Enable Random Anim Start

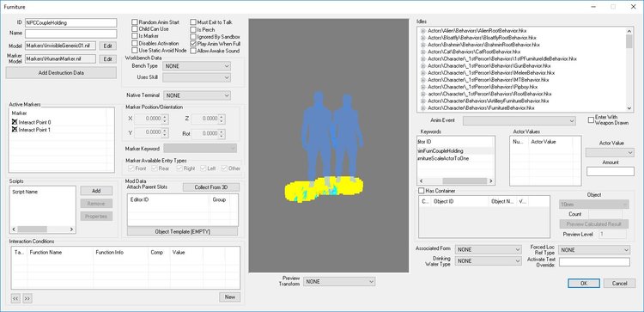pos(134,22)
